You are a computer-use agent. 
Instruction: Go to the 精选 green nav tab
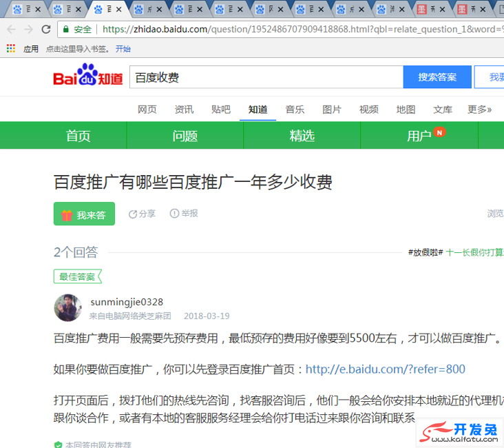click(302, 136)
